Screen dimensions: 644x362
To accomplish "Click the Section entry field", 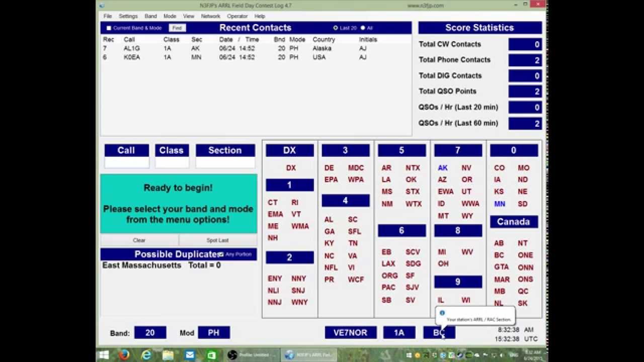I will [225, 162].
